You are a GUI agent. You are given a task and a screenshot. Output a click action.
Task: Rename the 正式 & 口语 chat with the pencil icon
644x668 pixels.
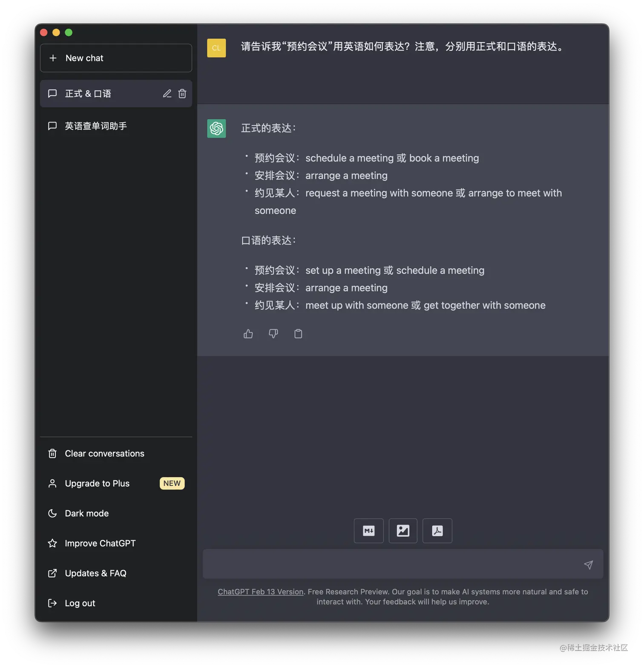click(167, 94)
